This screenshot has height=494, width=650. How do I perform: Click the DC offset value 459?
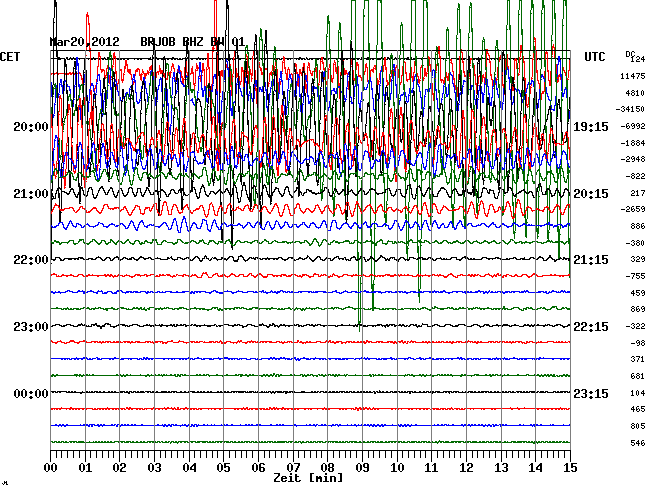(x=638, y=293)
